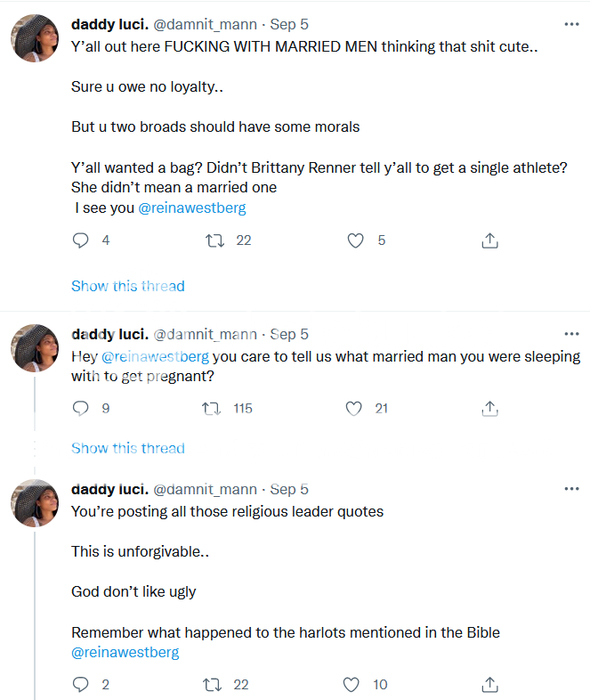Open @reinawestberg mention in third tweet
Image resolution: width=590 pixels, height=700 pixels.
[125, 652]
